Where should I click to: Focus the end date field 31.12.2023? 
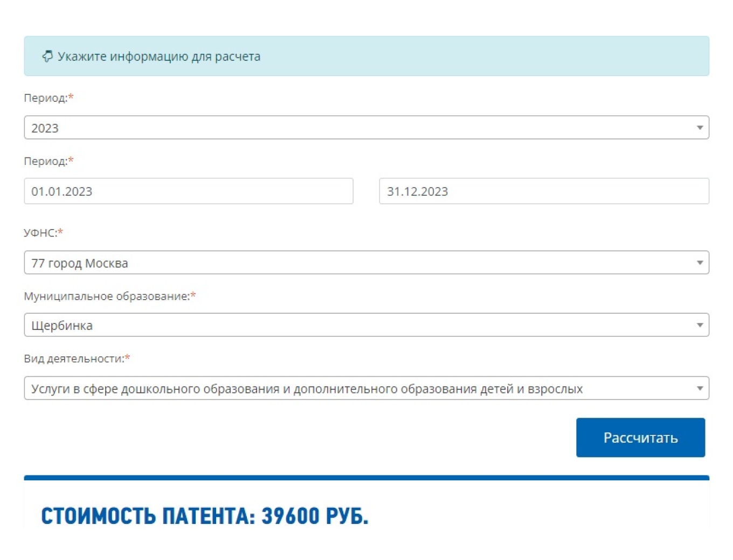543,191
